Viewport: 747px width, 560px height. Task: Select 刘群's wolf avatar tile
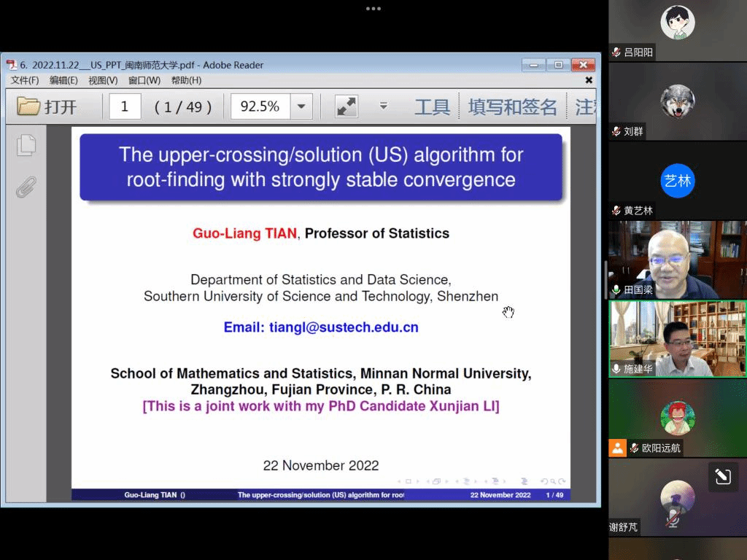pyautogui.click(x=677, y=101)
